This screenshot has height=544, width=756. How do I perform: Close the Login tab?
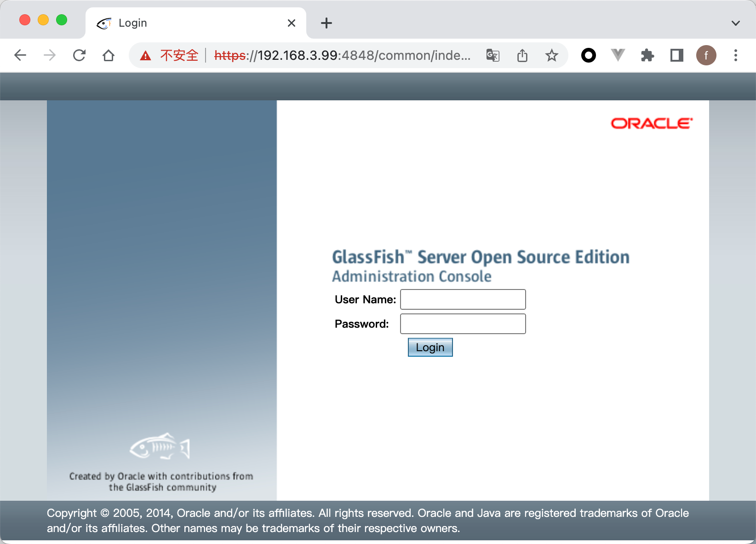point(291,23)
